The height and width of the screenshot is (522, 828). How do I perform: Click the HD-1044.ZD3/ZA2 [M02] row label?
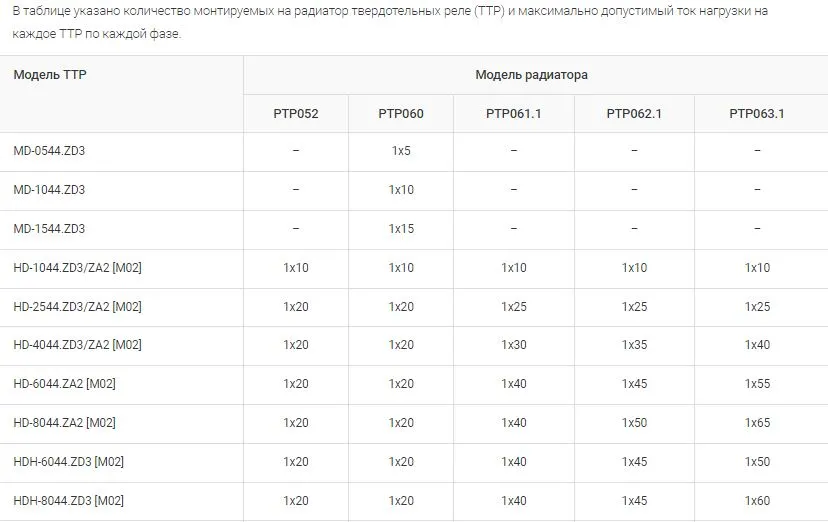tap(77, 268)
